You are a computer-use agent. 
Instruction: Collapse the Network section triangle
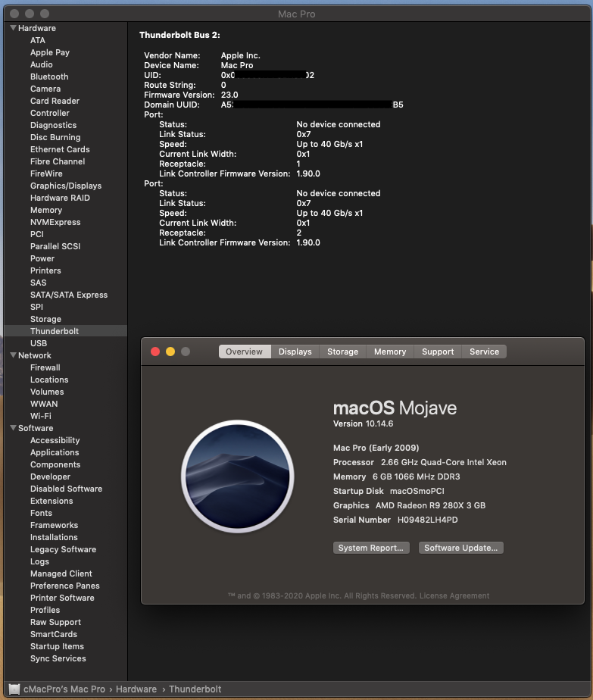click(x=14, y=355)
